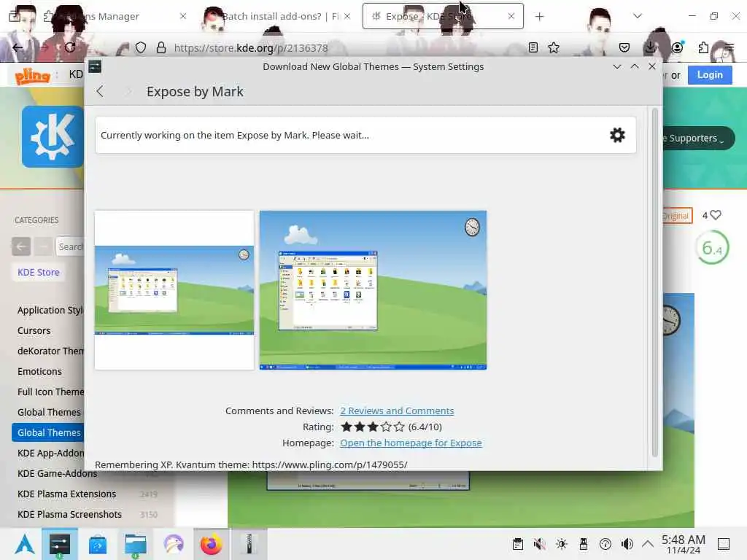Select highlighted Global Themes category
The width and height of the screenshot is (747, 560).
click(48, 432)
